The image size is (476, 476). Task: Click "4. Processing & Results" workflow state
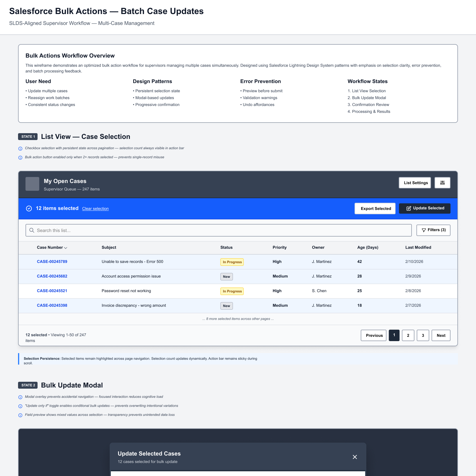point(369,111)
